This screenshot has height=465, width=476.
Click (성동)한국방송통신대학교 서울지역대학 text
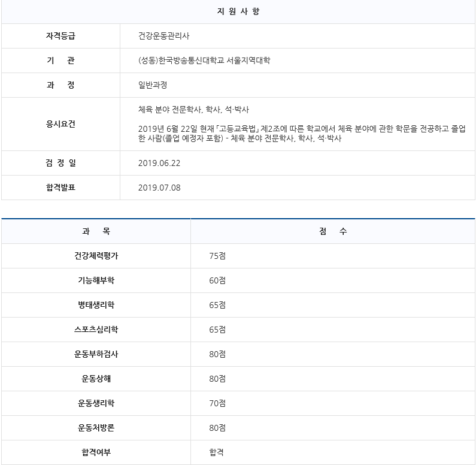(x=204, y=61)
